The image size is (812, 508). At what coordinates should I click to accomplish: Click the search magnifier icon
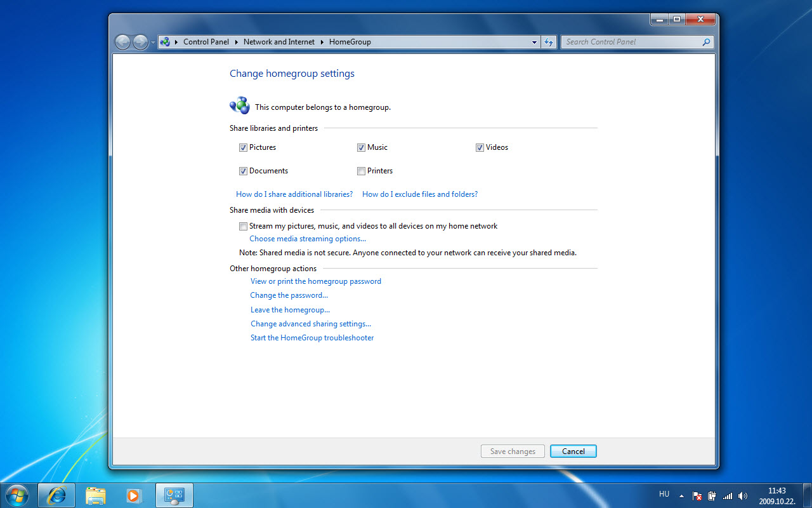(706, 42)
